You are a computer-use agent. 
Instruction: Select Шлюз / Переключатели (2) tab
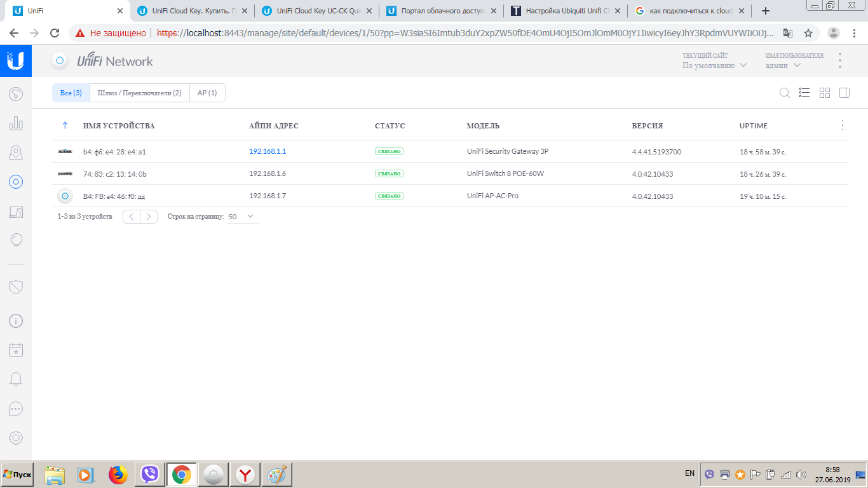tap(140, 93)
